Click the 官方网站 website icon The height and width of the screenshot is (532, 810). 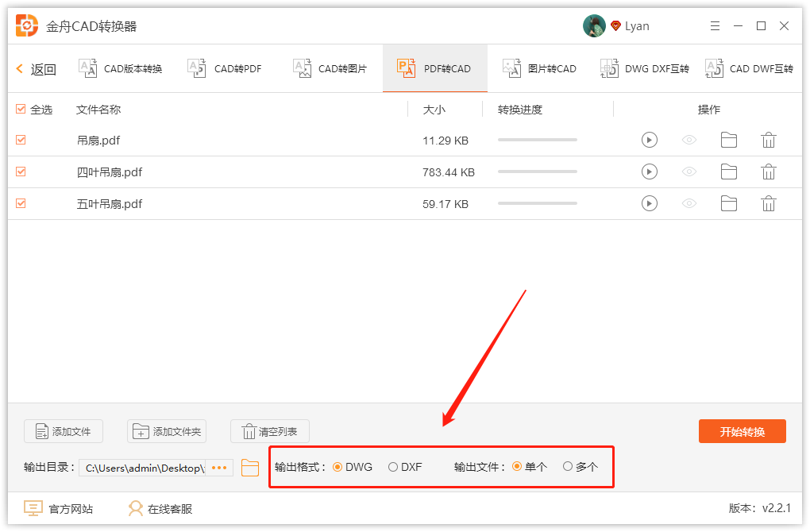tap(33, 508)
